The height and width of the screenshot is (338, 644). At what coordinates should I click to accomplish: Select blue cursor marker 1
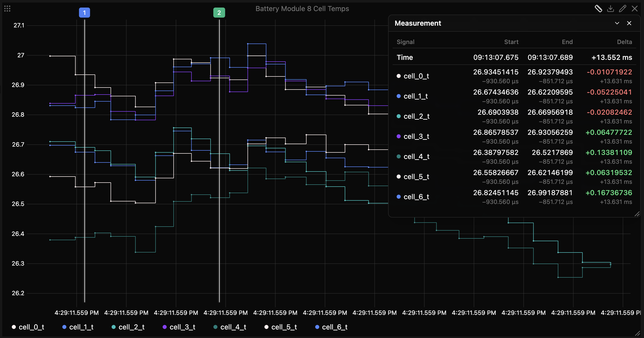click(x=84, y=13)
